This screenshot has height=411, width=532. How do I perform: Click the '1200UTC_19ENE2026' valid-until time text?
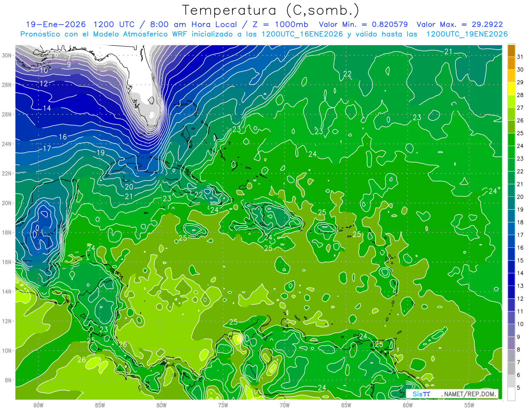click(x=467, y=34)
